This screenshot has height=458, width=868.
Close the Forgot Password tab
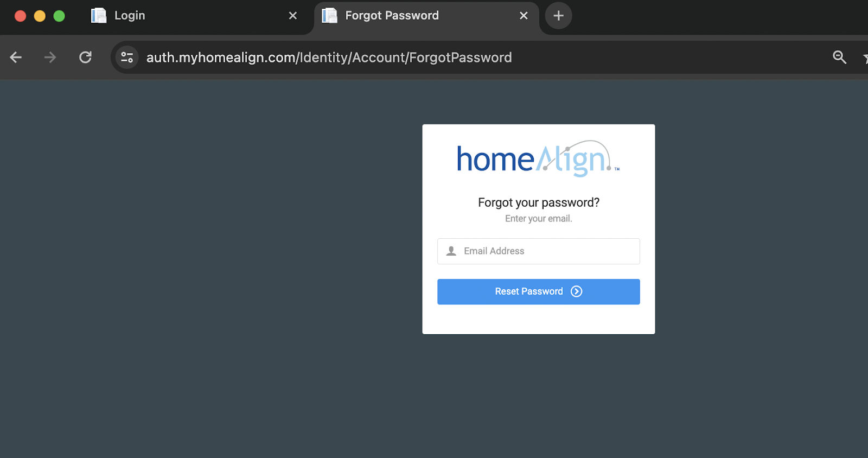522,15
